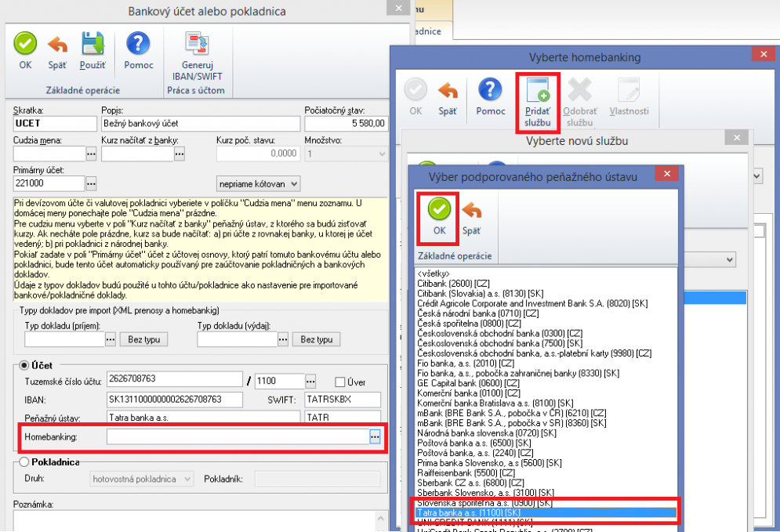Select Citibank (2600) [CZ]
Screen dimensions: 780x532
coord(453,284)
